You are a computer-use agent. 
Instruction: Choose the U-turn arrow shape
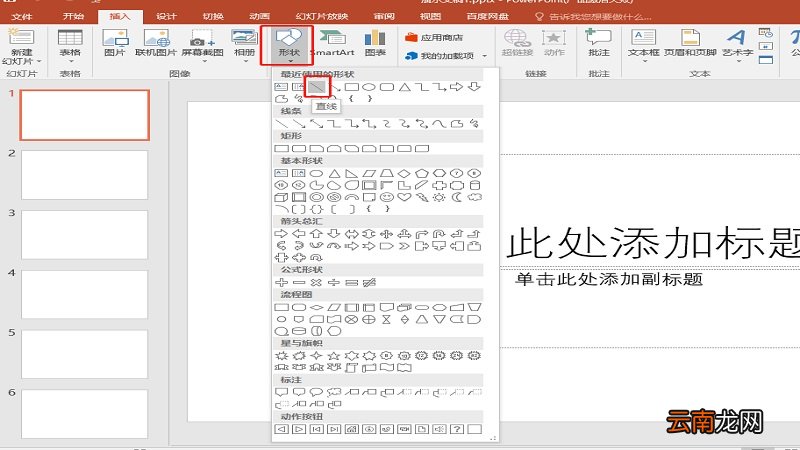pos(439,234)
